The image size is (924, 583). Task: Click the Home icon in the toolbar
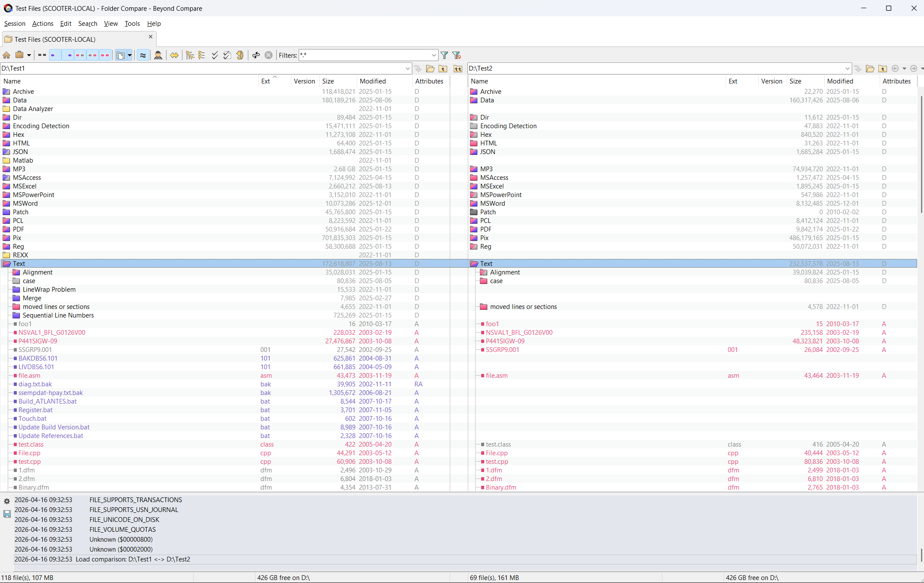click(x=6, y=55)
